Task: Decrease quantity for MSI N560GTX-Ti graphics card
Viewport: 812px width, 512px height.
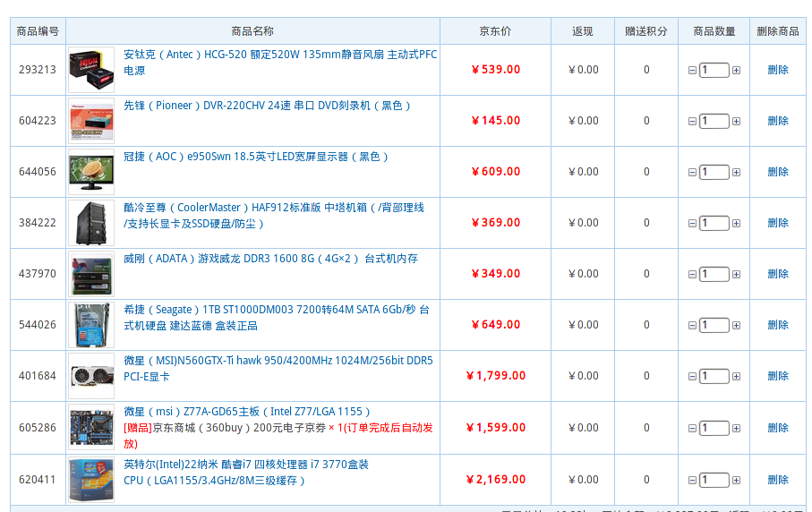Action: (692, 376)
